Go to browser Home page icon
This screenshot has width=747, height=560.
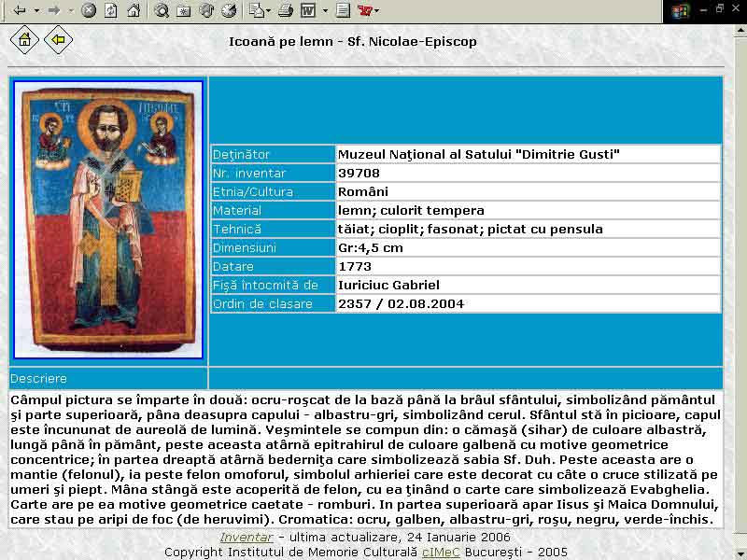(134, 9)
